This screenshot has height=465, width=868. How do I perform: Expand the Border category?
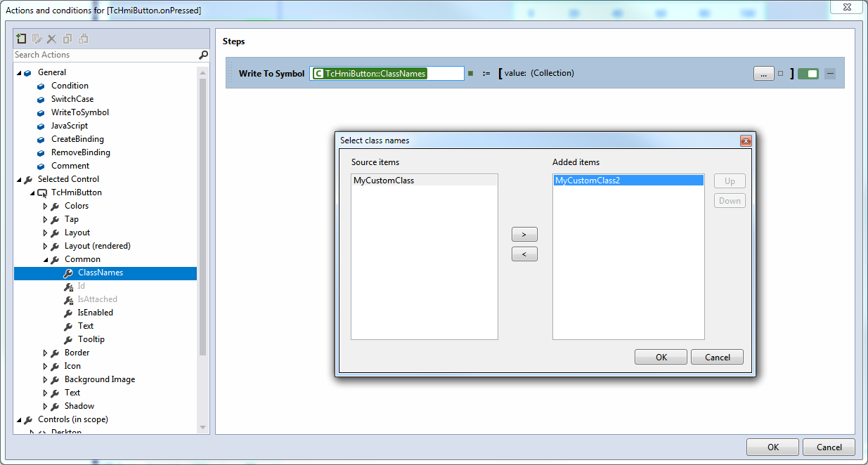[46, 353]
